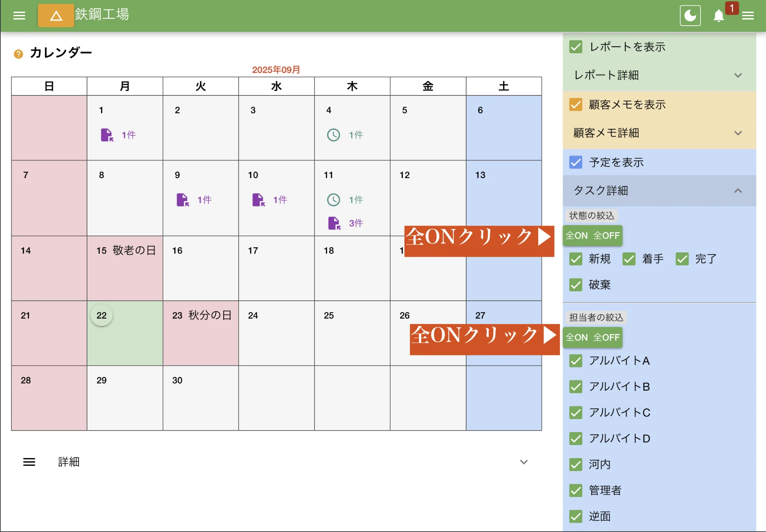This screenshot has height=532, width=766.
Task: Collapse タスク詳細 section
Action: pos(738,191)
